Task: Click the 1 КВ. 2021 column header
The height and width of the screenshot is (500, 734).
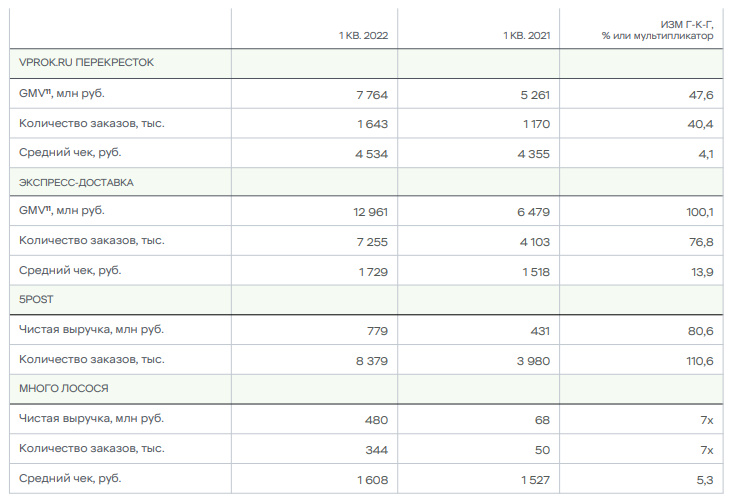Action: (526, 36)
